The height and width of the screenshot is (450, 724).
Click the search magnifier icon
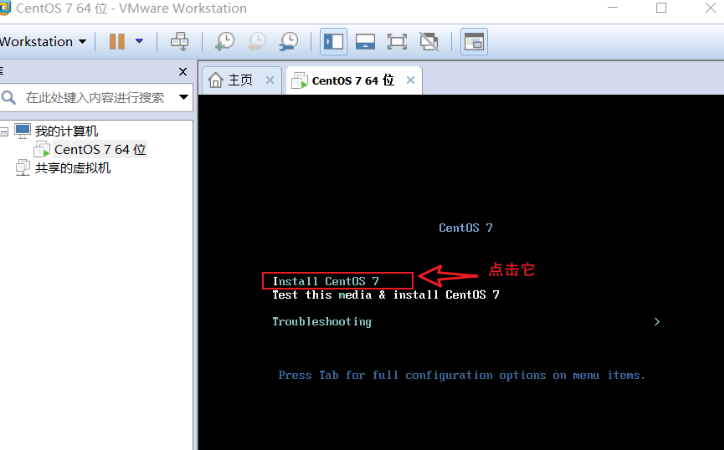8,97
